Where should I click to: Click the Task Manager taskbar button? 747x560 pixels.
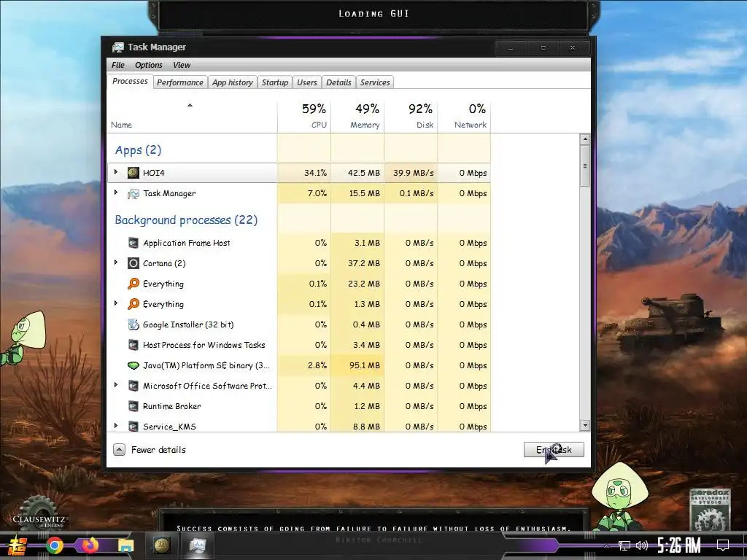click(x=197, y=545)
